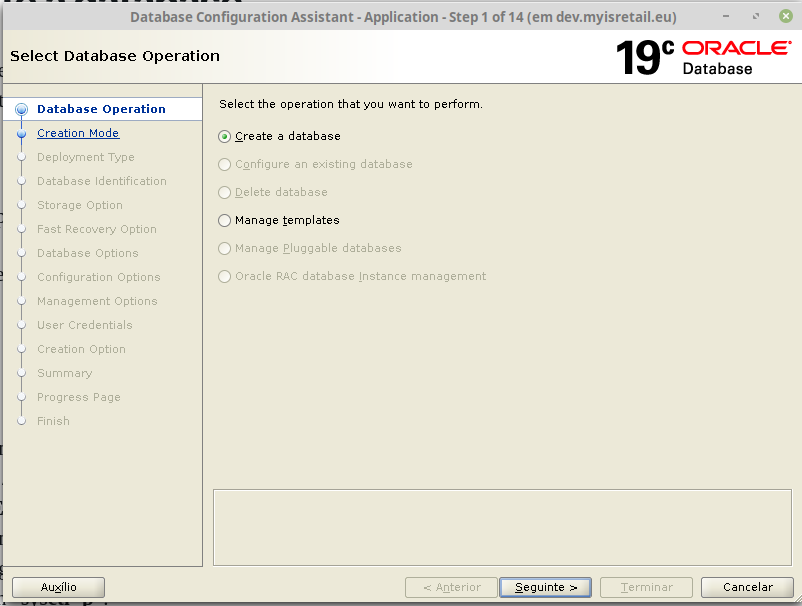Select Create a database radio button
Viewport: 802px width, 606px height.
coord(224,137)
